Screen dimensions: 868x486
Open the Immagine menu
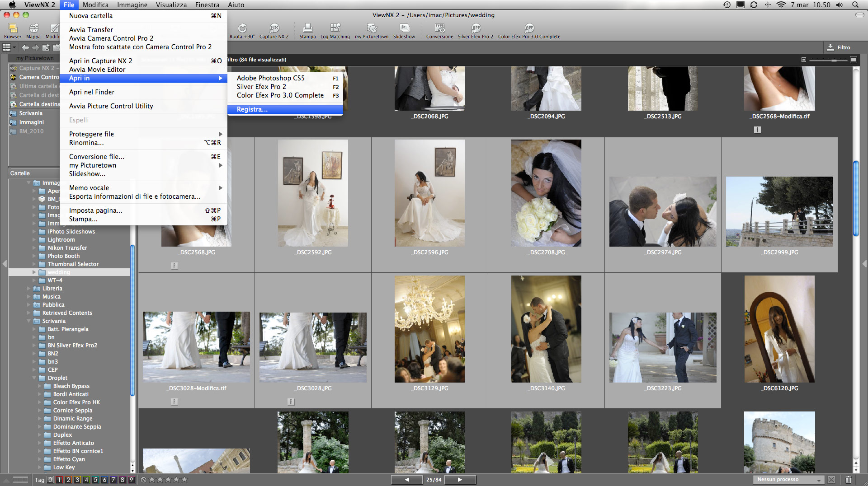pyautogui.click(x=132, y=5)
